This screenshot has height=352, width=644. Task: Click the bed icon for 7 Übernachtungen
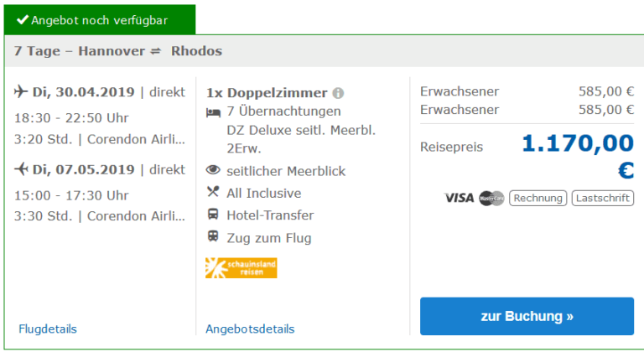[x=213, y=111]
